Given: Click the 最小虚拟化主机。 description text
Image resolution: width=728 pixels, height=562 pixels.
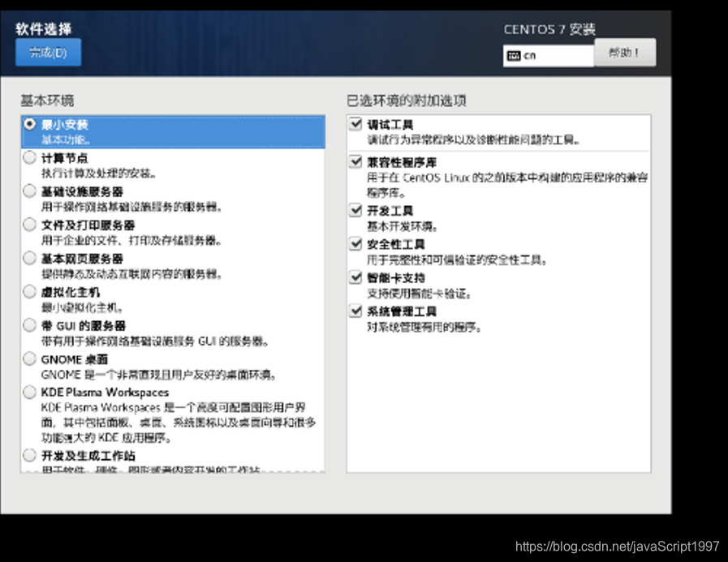Looking at the screenshot, I should [82, 307].
